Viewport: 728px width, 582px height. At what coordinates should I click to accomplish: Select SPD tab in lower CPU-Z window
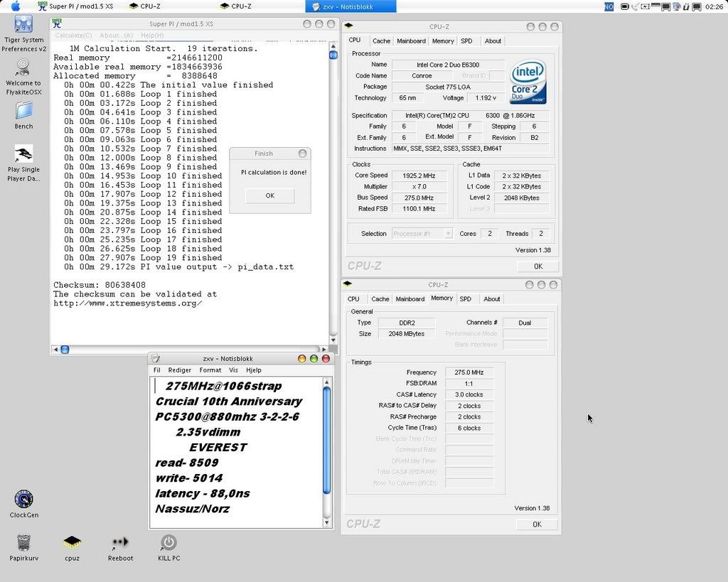click(466, 299)
